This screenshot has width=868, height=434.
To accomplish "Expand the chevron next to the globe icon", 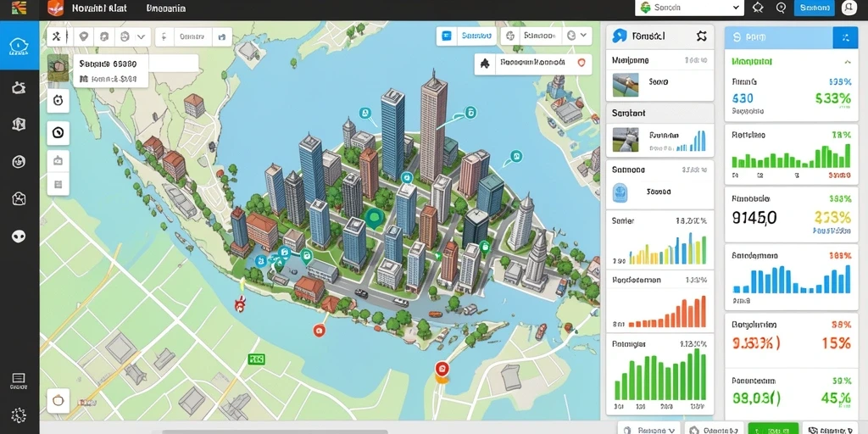I will [x=583, y=36].
